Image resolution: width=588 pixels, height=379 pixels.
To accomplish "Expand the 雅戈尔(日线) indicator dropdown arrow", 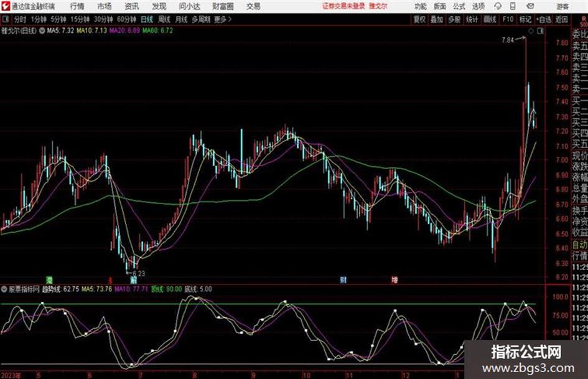I will (42, 30).
